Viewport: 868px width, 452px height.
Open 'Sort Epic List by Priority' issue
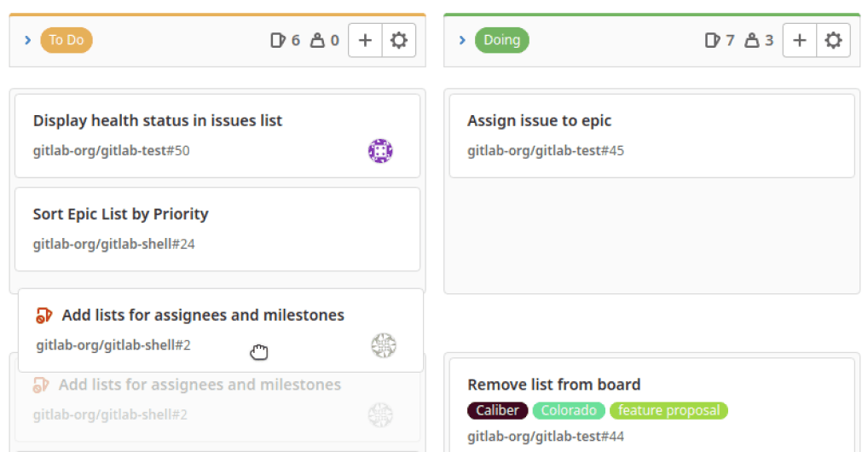(x=120, y=214)
